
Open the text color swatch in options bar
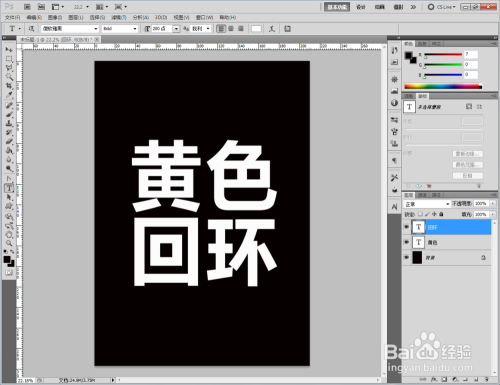(x=256, y=29)
